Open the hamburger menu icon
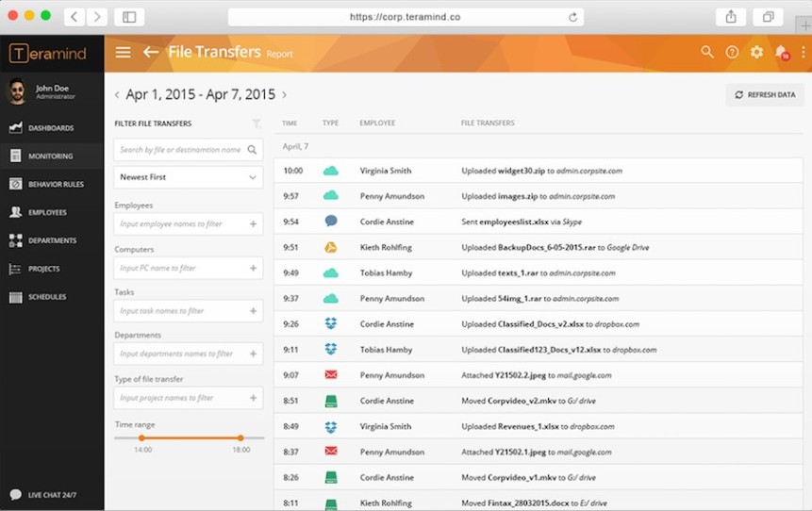The width and height of the screenshot is (812, 511). click(x=123, y=52)
